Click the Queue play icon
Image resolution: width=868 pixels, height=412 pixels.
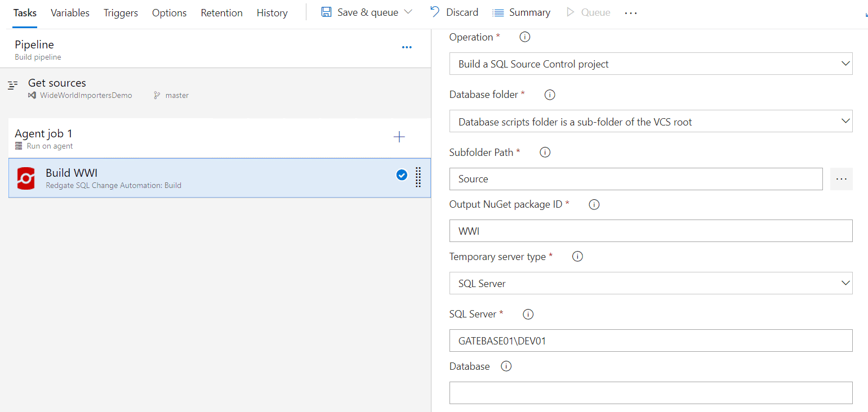coord(570,12)
